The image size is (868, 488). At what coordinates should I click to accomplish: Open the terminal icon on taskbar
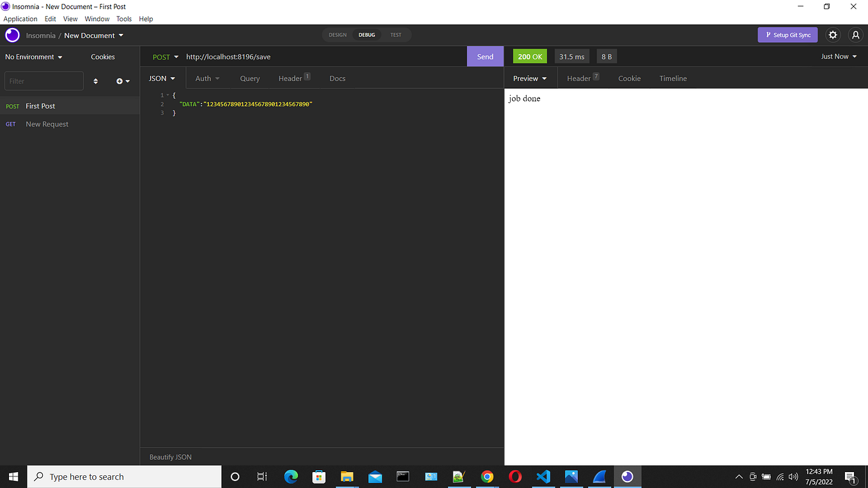point(403,477)
